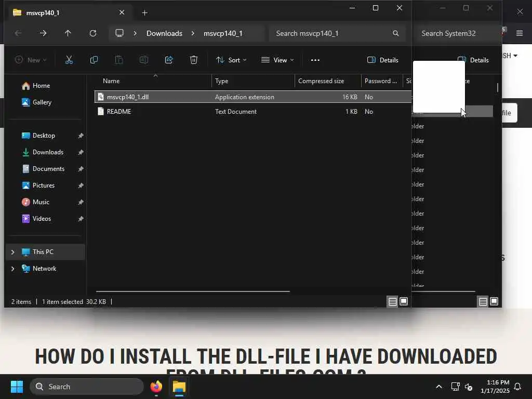Open Downloads in the navigation pane
Screen dimensions: 532x399
48,152
